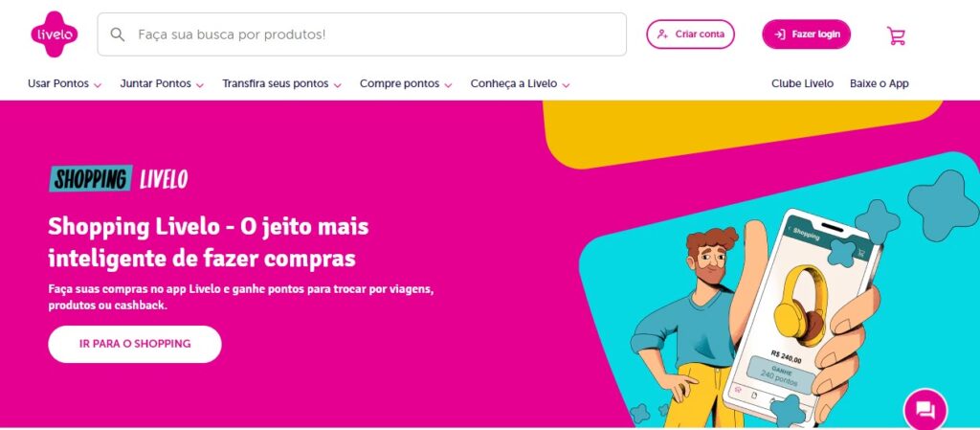Click the Livelo logo icon

(x=55, y=34)
